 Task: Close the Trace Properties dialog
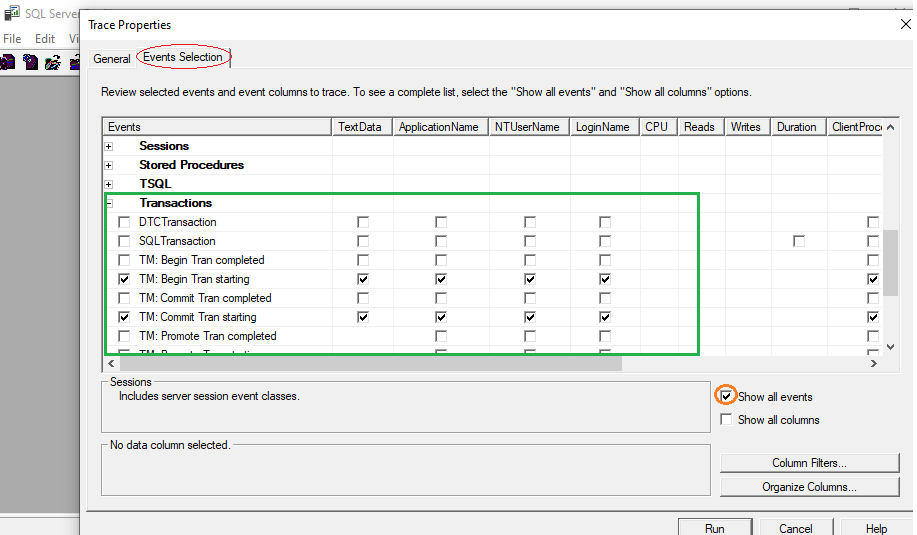(x=892, y=25)
